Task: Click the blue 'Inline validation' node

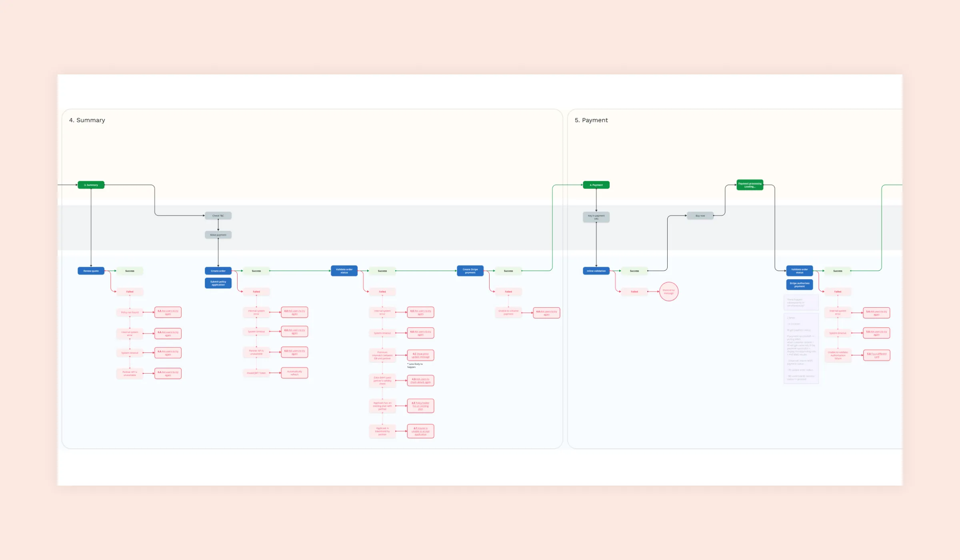Action: pos(596,271)
